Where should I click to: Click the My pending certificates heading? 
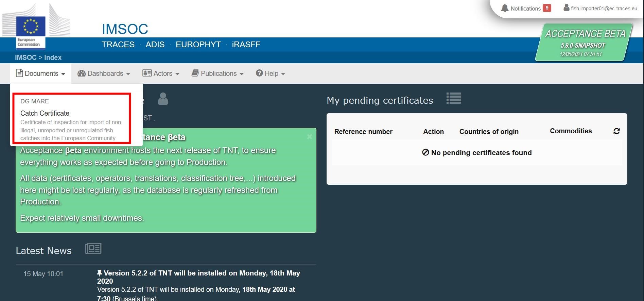380,100
